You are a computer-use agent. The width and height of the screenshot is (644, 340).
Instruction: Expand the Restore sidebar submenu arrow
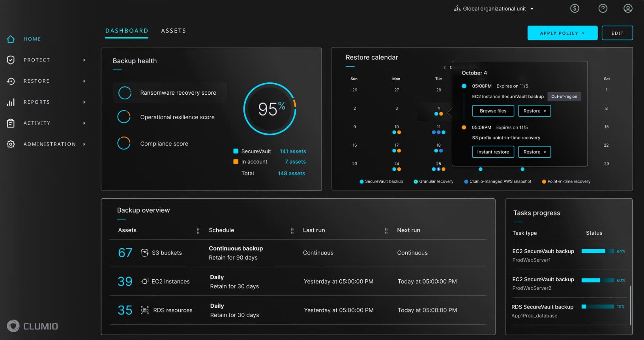[84, 81]
